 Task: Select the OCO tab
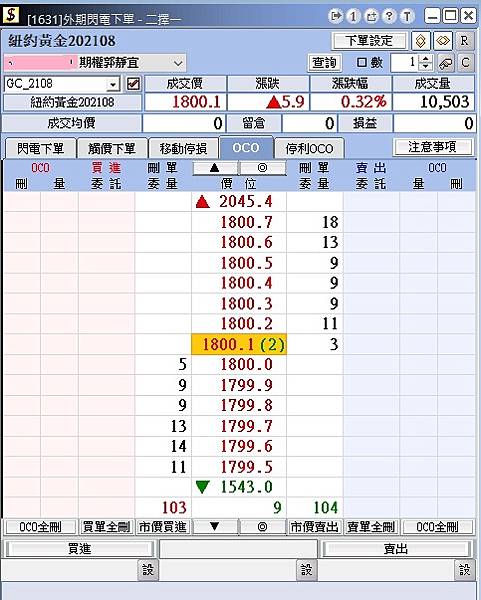click(x=246, y=147)
